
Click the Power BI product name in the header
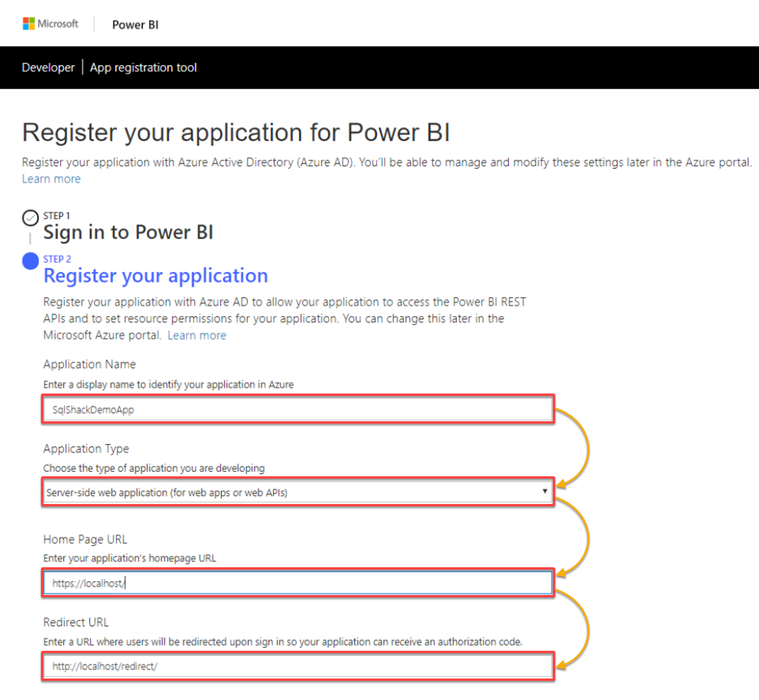click(x=135, y=25)
